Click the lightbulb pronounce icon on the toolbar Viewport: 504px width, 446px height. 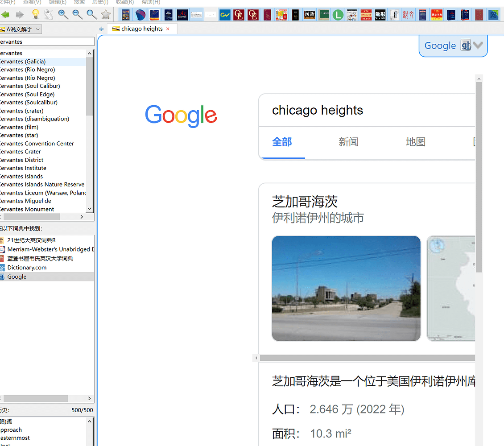tap(35, 14)
